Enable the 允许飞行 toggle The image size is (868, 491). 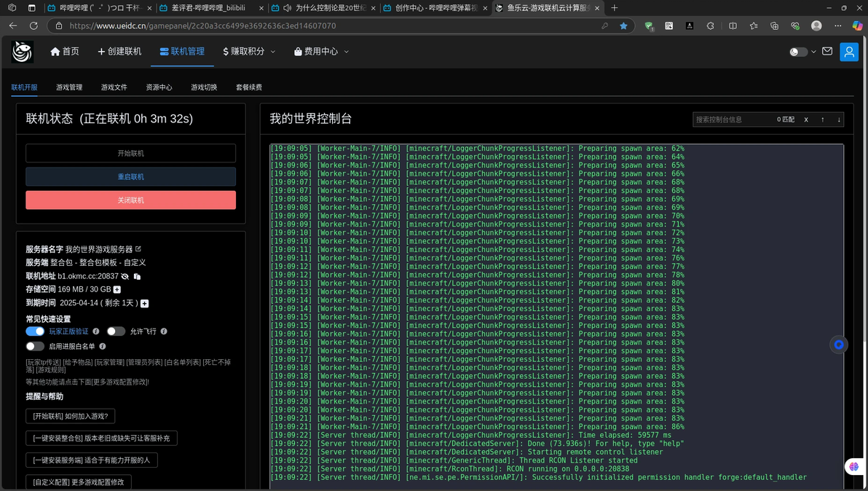[x=116, y=331]
